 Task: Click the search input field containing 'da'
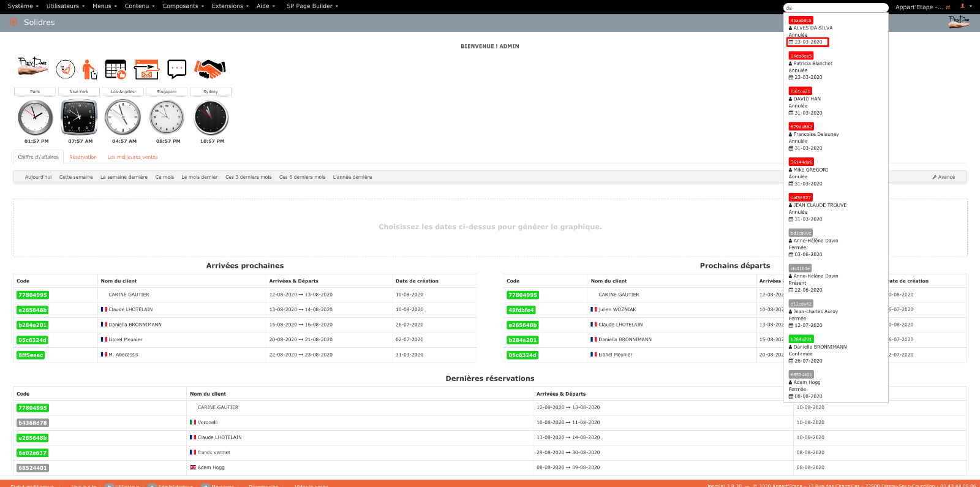pos(835,8)
